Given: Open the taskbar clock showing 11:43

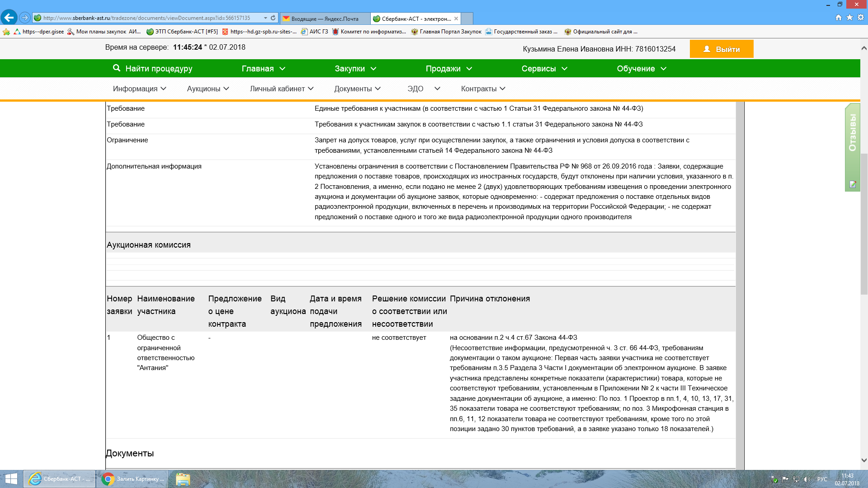Looking at the screenshot, I should pyautogui.click(x=847, y=479).
